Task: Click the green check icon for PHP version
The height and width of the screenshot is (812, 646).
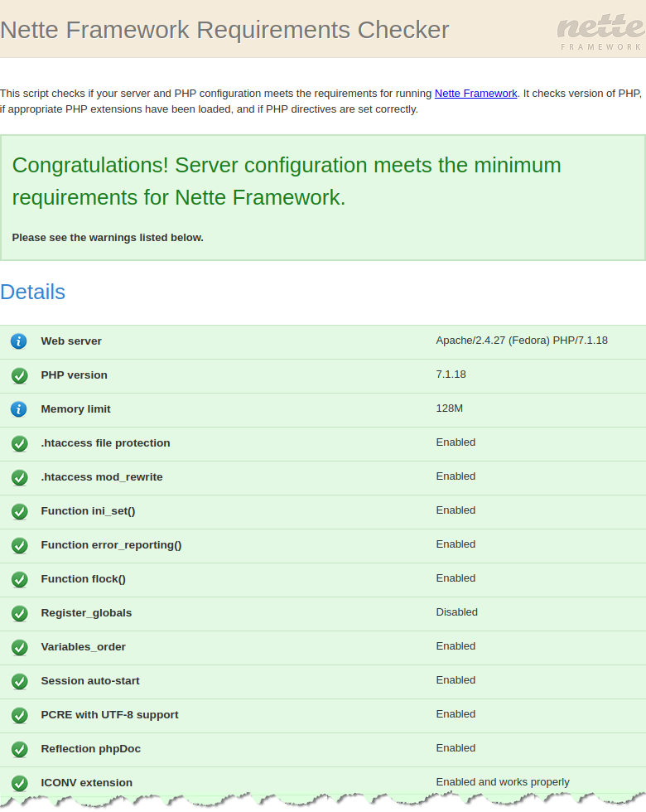Action: point(20,375)
